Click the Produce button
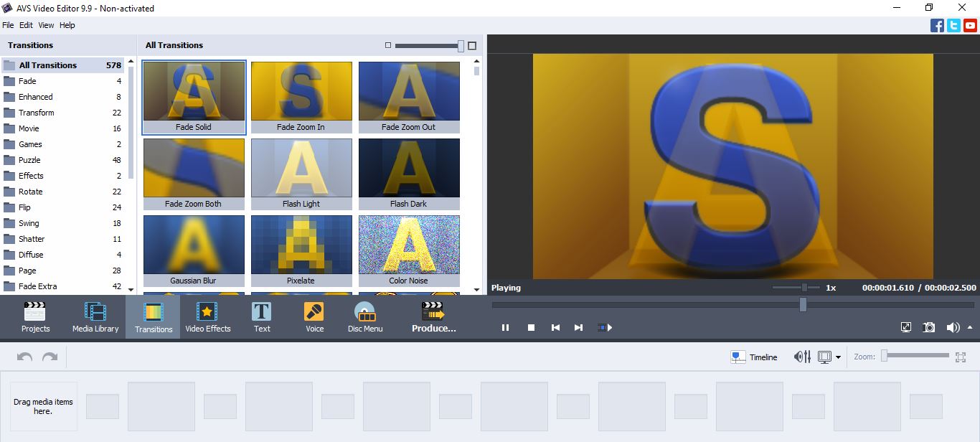Image resolution: width=980 pixels, height=442 pixels. click(433, 317)
